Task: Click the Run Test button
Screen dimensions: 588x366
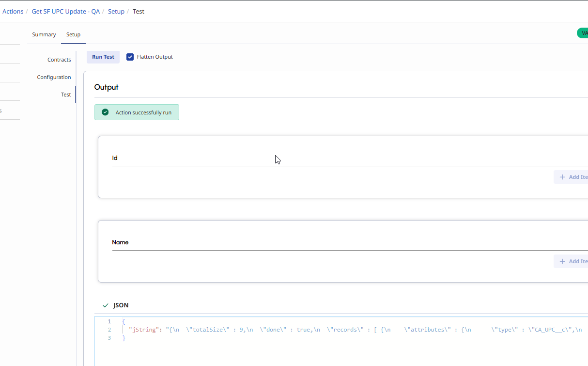Action: click(103, 57)
